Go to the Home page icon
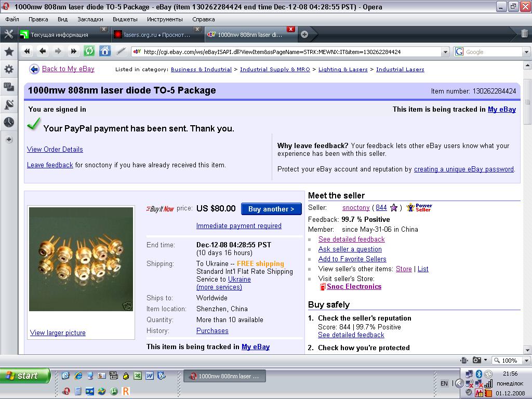 pyautogui.click(x=105, y=51)
